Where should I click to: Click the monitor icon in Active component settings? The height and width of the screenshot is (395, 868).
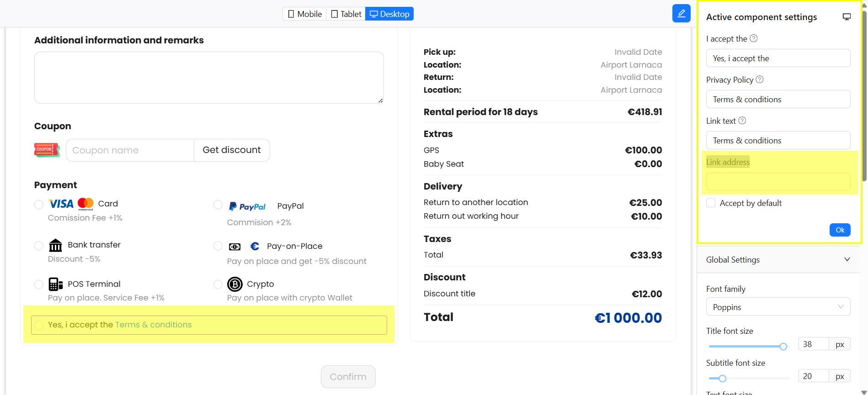click(847, 17)
